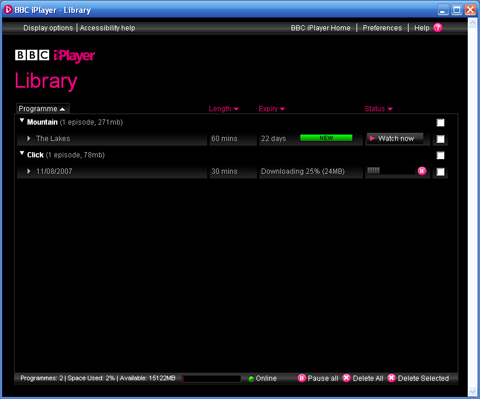Click the green Online status indicator
The height and width of the screenshot is (399, 480).
pos(251,379)
